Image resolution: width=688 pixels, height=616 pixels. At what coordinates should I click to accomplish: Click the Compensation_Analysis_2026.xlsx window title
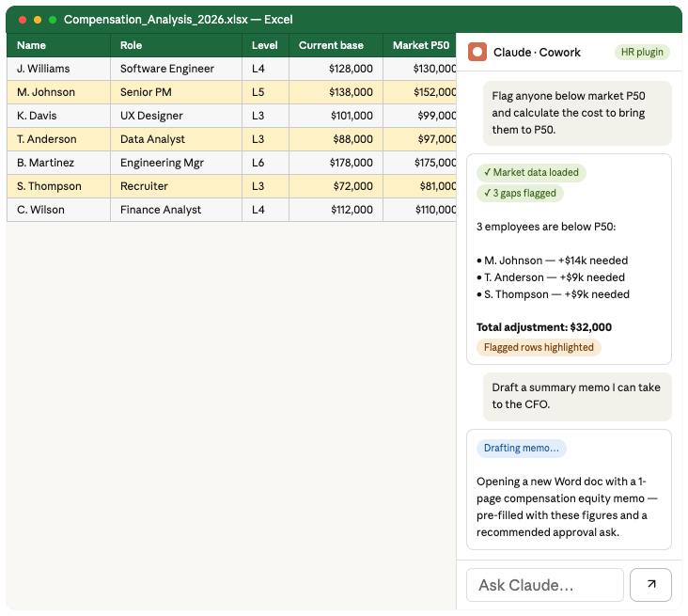179,20
